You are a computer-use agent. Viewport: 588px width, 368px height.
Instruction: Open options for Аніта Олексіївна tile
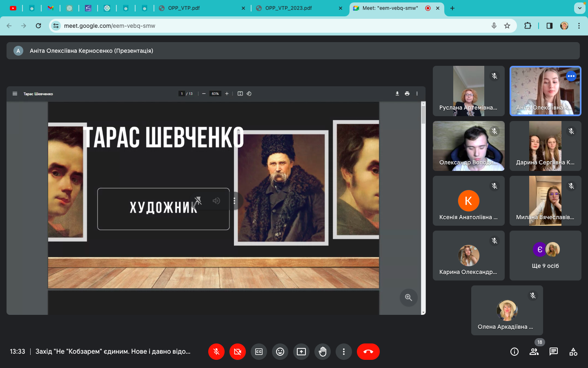coord(571,76)
